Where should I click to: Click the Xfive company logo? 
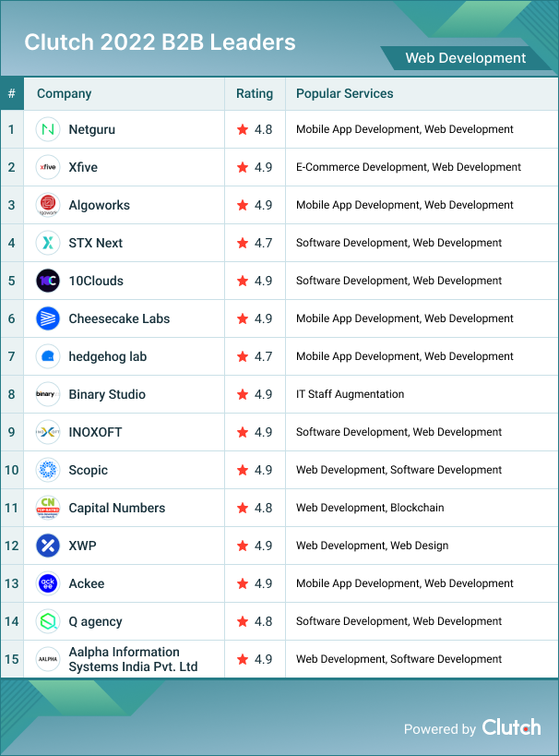pyautogui.click(x=48, y=167)
